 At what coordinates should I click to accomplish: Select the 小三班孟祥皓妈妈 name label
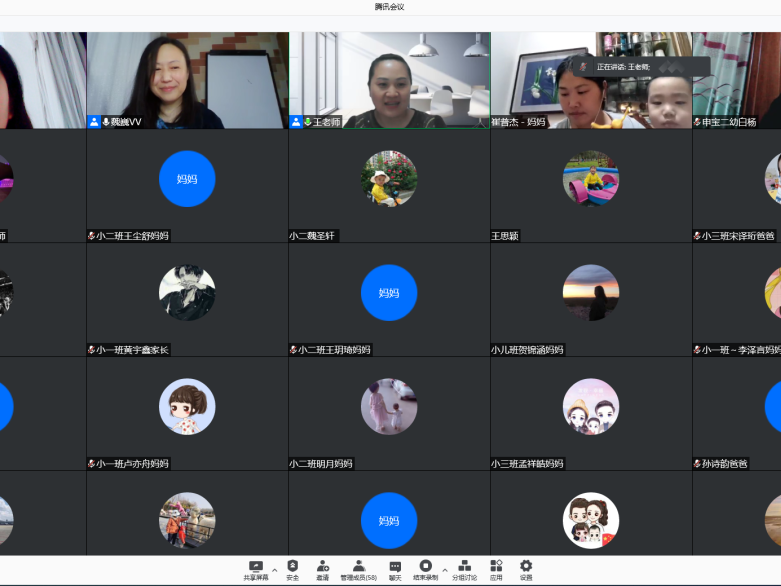coord(527,464)
